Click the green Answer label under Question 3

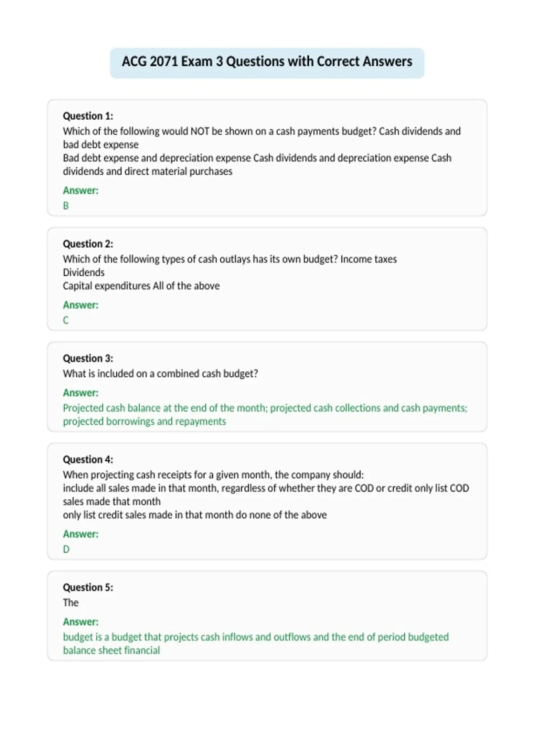pyautogui.click(x=81, y=393)
